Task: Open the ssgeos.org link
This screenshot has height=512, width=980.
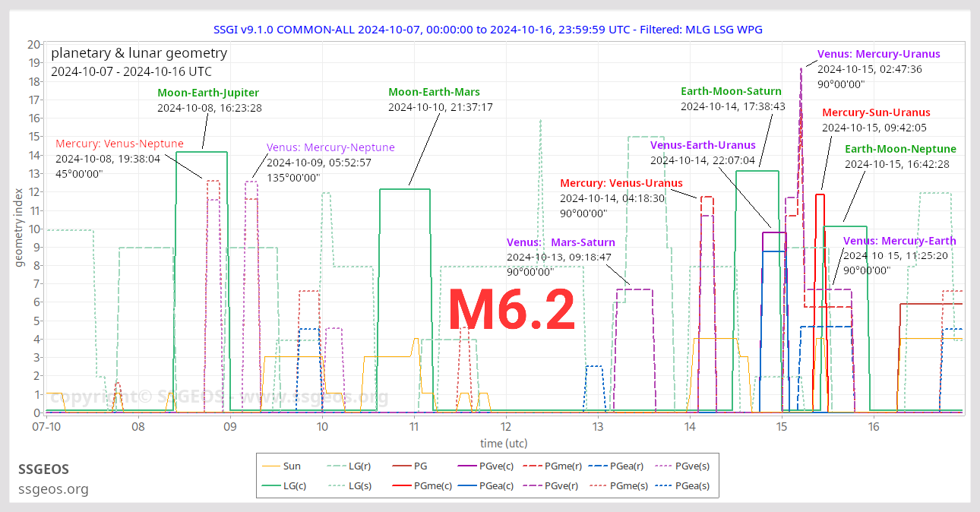Action: (x=53, y=489)
